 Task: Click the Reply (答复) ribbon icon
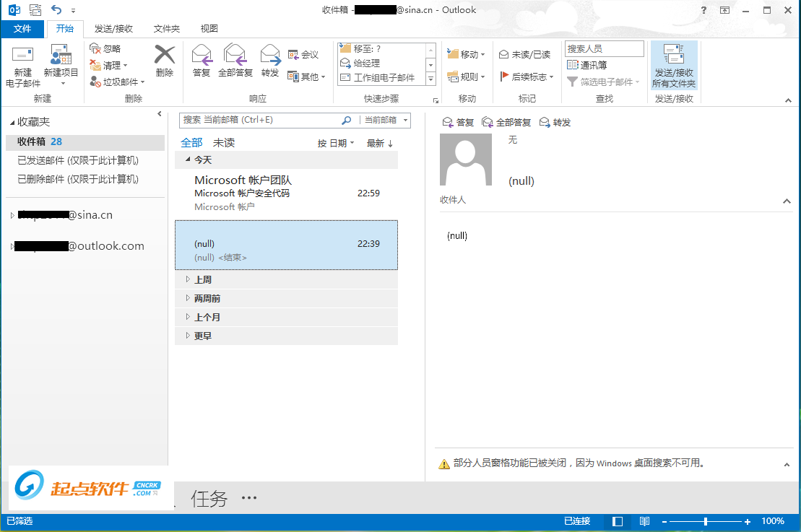(x=202, y=55)
